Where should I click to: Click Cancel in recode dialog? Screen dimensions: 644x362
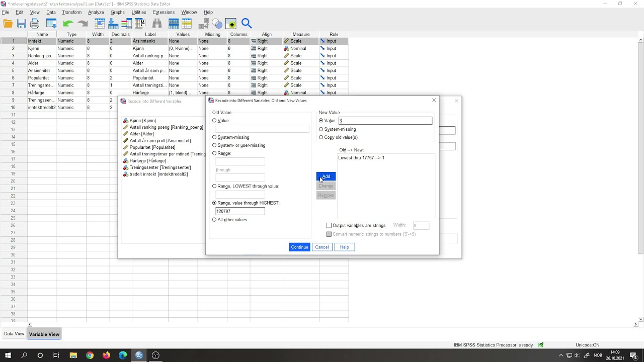[x=322, y=247]
